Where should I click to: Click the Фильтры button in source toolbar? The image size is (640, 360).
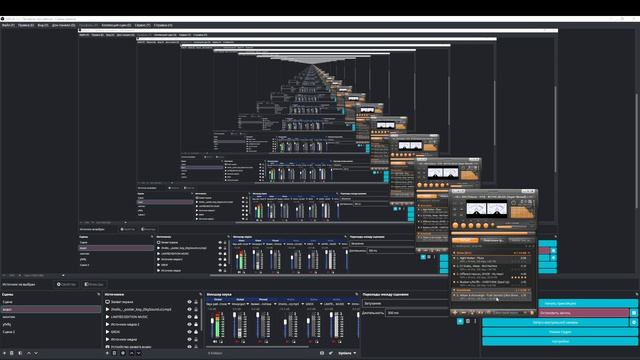pos(94,284)
